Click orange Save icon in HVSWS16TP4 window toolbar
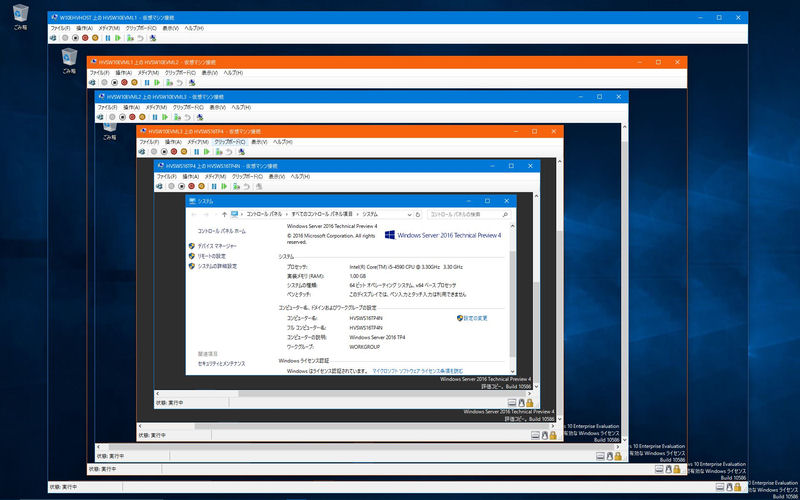Viewport: 800px width, 500px height. pyautogui.click(x=184, y=152)
